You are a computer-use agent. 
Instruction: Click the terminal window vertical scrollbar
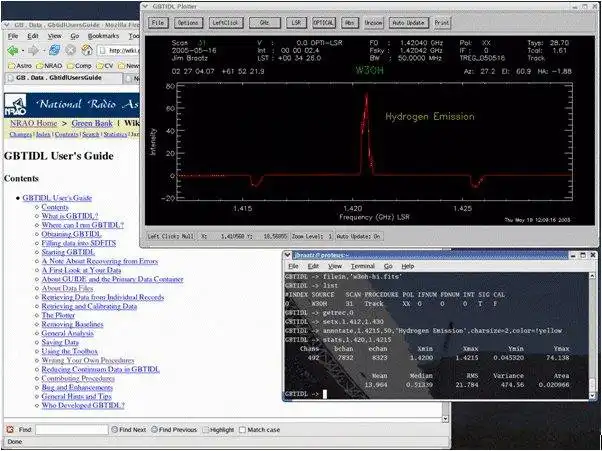(x=593, y=334)
